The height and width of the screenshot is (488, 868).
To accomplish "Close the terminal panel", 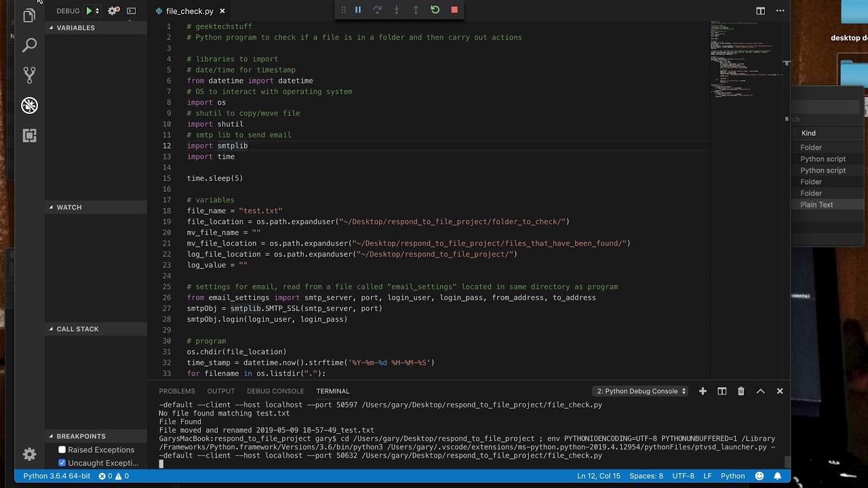I will 780,391.
